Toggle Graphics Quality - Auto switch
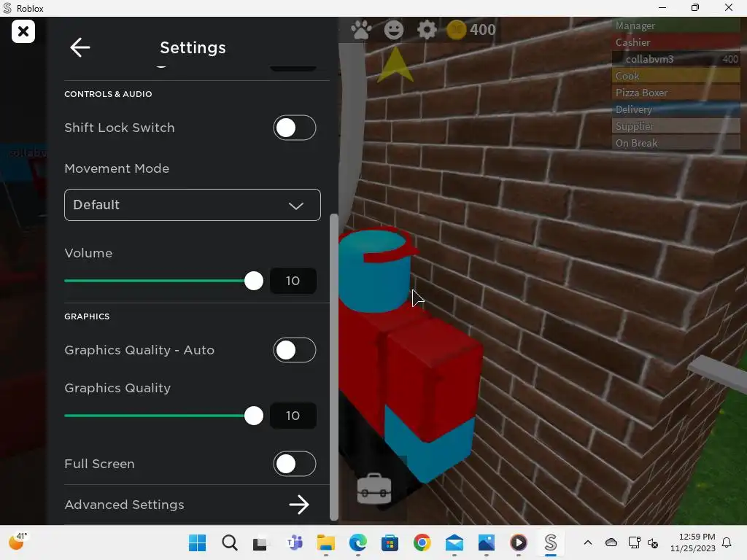Viewport: 747px width, 560px height. pos(295,351)
